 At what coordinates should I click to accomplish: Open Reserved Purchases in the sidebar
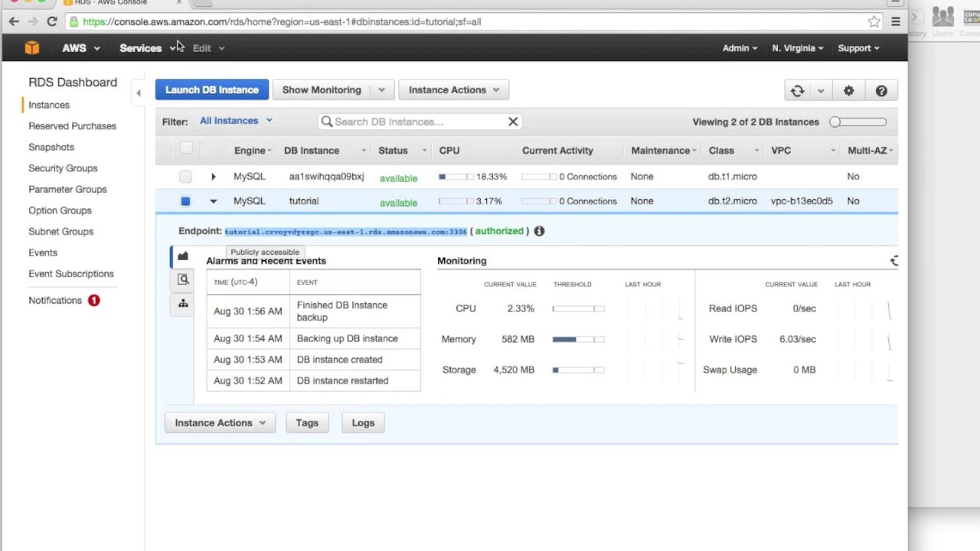(x=72, y=126)
